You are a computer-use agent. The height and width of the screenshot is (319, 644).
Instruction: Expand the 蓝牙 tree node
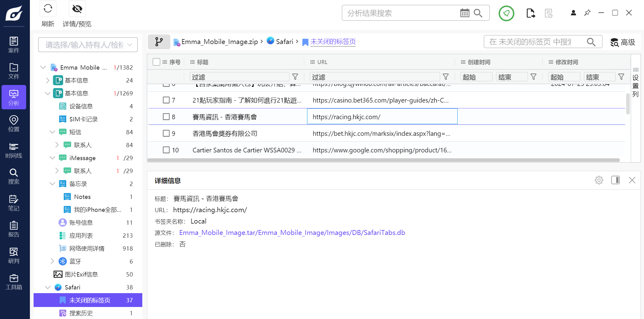click(52, 261)
